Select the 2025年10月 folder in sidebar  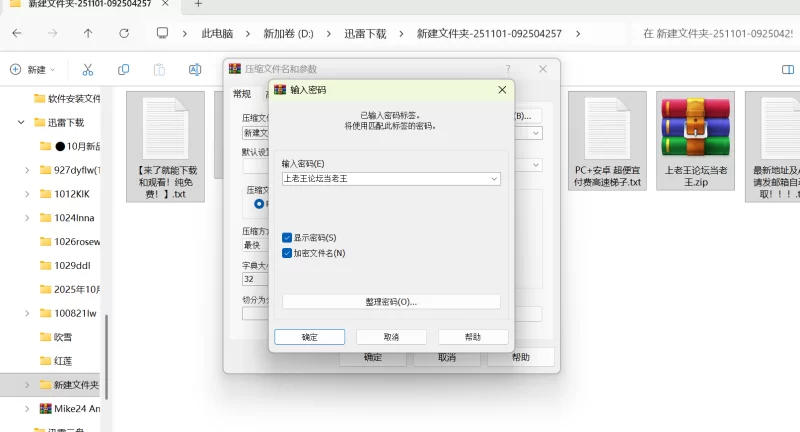(x=70, y=289)
